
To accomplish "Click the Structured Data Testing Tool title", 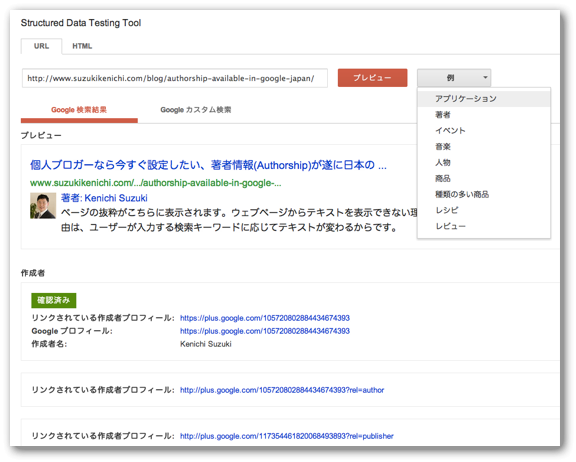I will [x=81, y=23].
